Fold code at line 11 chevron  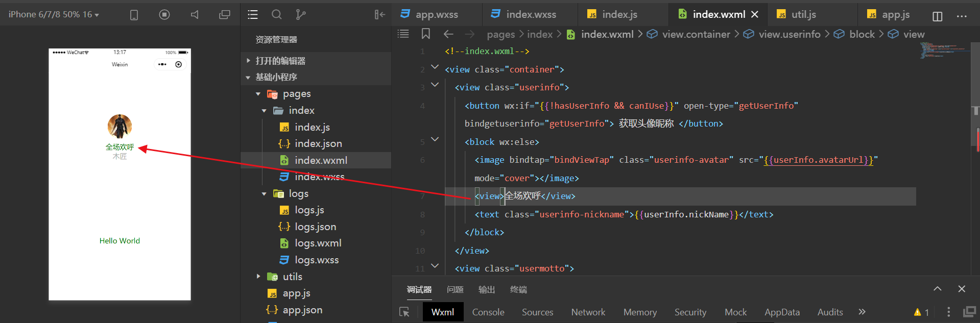pyautogui.click(x=435, y=265)
